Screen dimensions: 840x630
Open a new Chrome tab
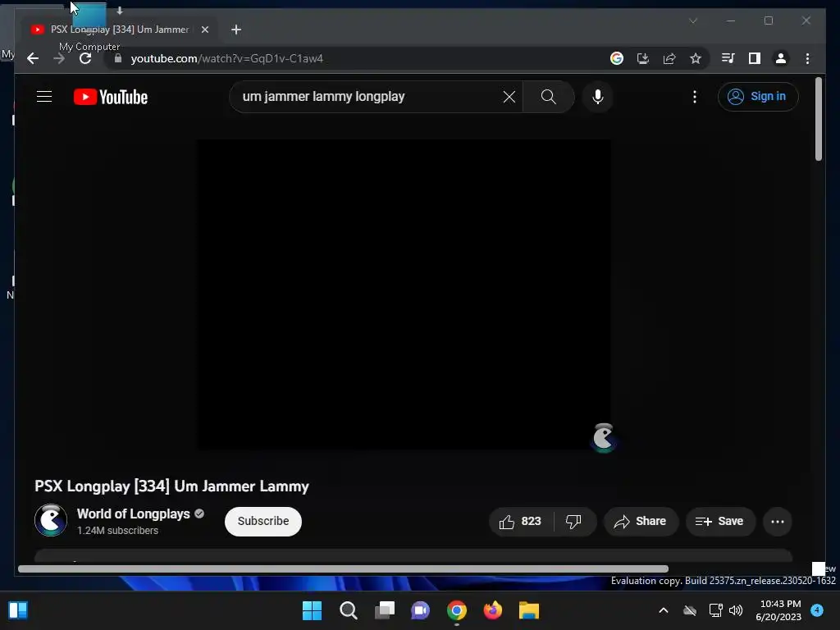[236, 30]
